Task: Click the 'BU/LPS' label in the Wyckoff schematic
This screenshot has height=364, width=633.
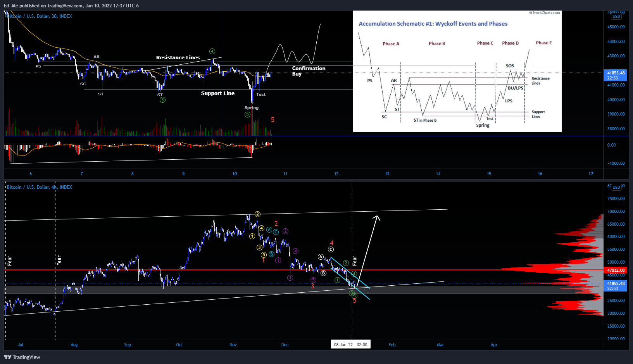Action: pyautogui.click(x=516, y=88)
